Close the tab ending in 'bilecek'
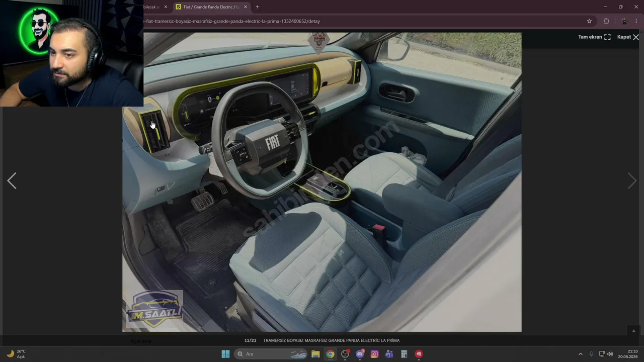Image resolution: width=644 pixels, height=362 pixels. coord(166,7)
